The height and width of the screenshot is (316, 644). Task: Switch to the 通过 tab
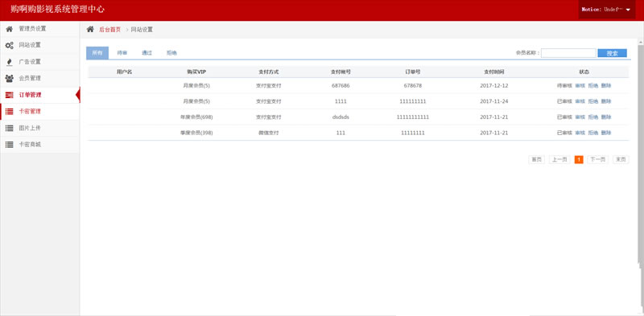point(147,53)
